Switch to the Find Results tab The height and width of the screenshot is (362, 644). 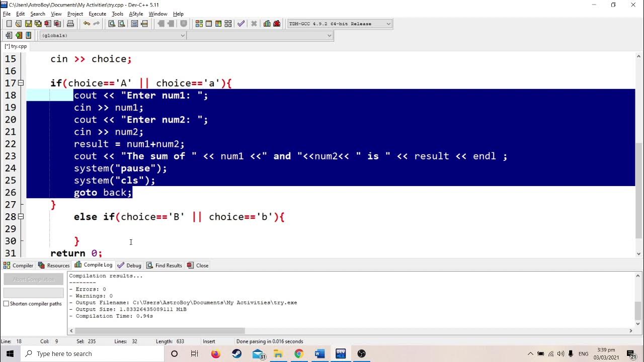pyautogui.click(x=164, y=265)
